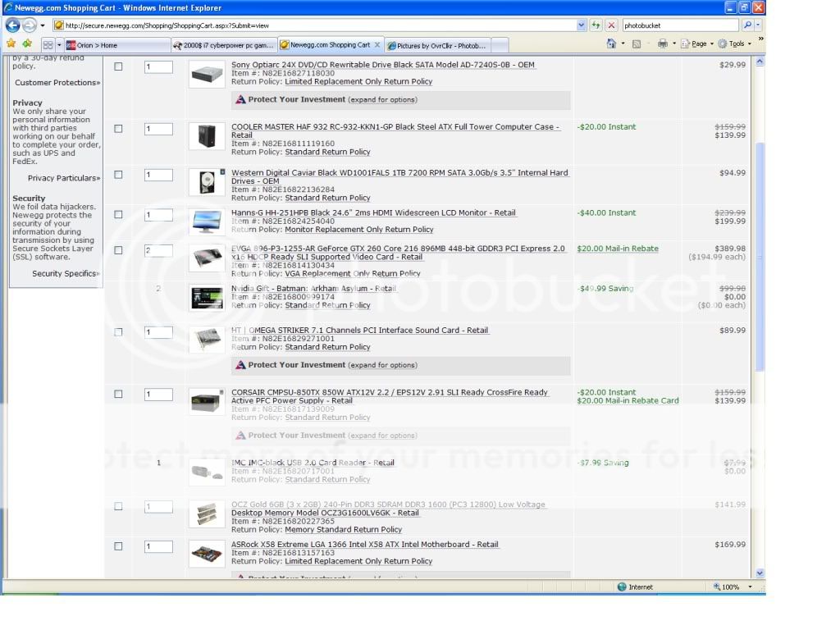
Task: Tick the Western Digital Caviar Black checkbox
Action: click(x=118, y=175)
